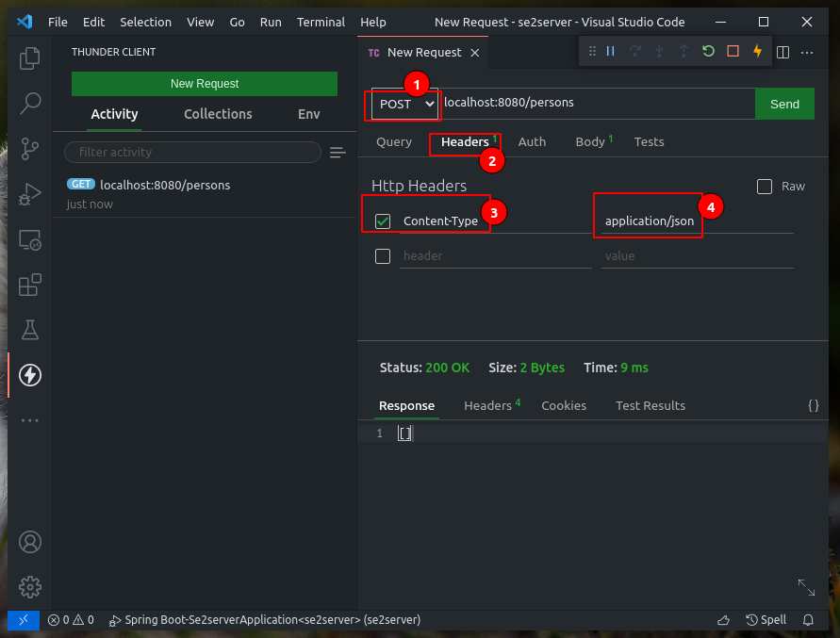The width and height of the screenshot is (840, 638).
Task: Click the Spell status bar item
Action: pos(766,620)
